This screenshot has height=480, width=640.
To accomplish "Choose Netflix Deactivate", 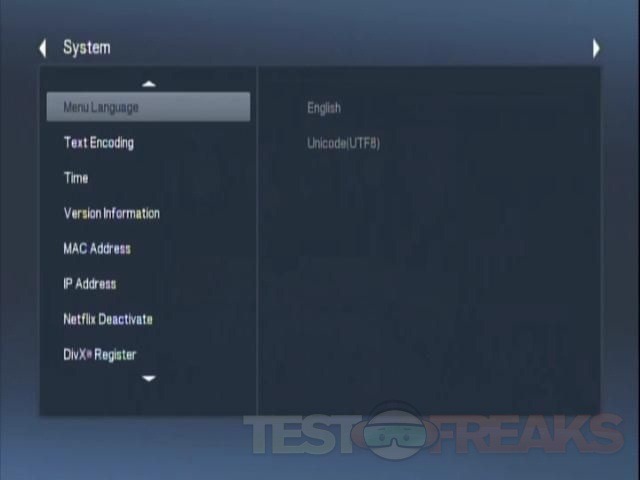I will (108, 319).
